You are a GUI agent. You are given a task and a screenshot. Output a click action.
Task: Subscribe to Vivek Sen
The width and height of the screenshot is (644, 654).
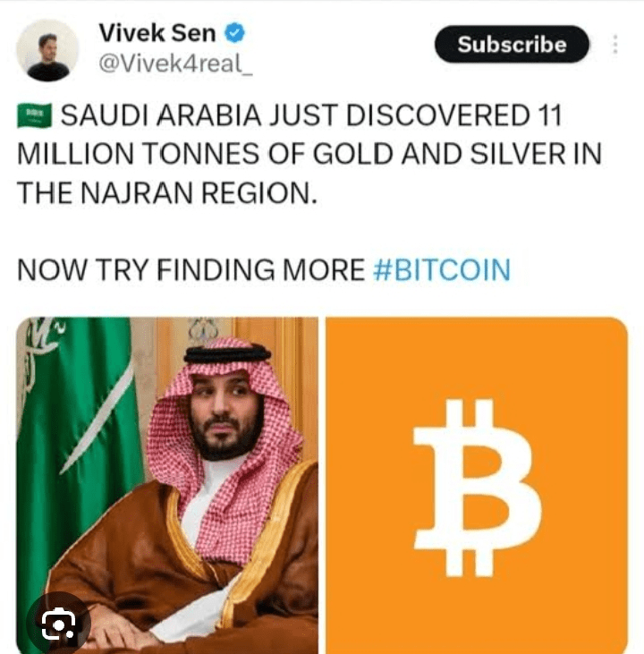(512, 44)
